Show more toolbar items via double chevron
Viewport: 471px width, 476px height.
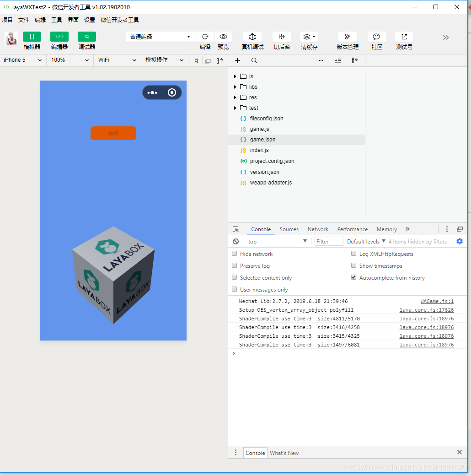point(445,38)
